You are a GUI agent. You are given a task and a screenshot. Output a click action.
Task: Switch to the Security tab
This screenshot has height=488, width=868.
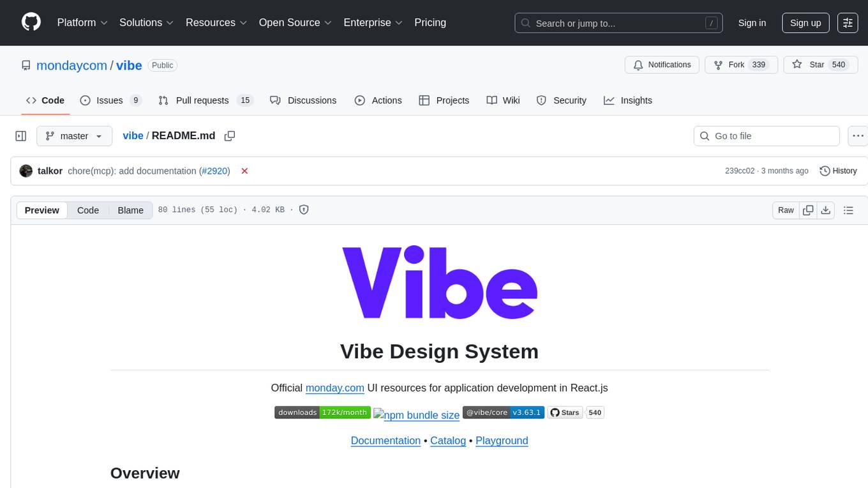point(561,100)
